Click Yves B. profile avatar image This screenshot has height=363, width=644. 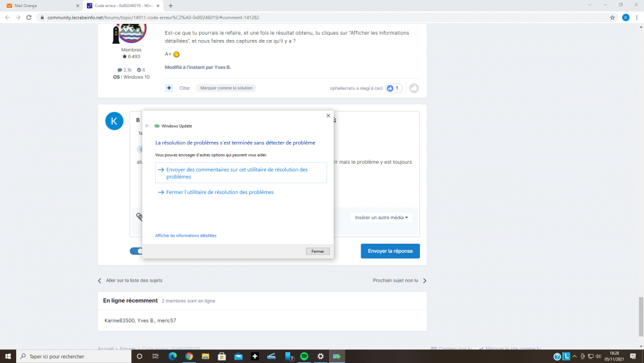pos(131,33)
